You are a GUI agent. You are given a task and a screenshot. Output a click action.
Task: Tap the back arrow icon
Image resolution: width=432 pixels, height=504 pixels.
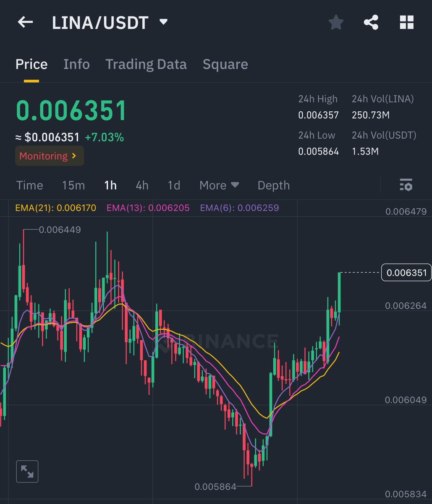pos(25,22)
